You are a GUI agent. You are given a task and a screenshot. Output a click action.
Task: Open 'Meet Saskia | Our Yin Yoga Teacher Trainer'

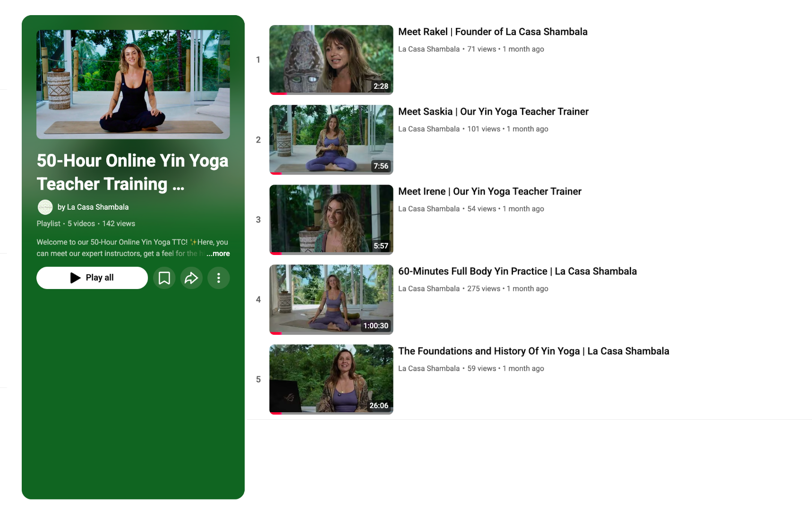tap(493, 111)
